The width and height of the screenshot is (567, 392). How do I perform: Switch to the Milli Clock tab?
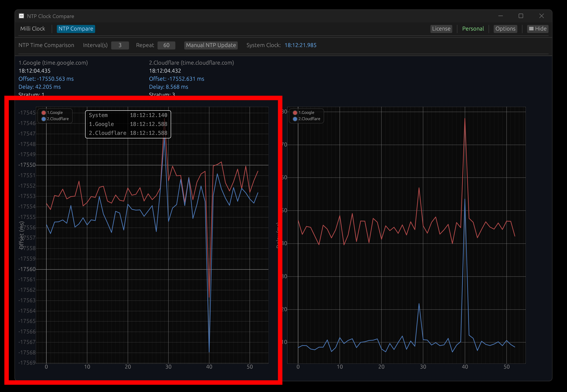tap(33, 29)
